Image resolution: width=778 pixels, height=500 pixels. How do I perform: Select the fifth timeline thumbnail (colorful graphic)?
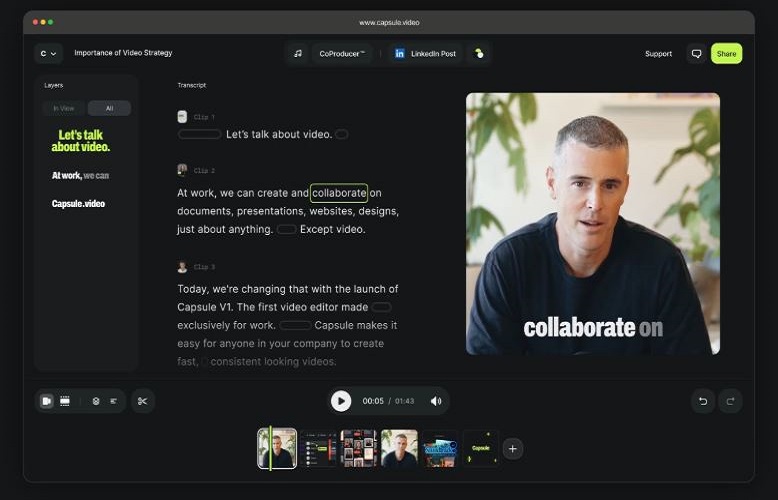tap(440, 449)
